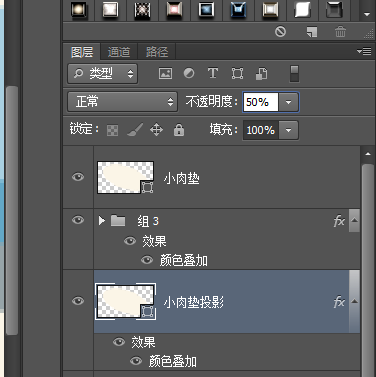Select 颜色叠加 effect text under 组 3

coord(184,260)
